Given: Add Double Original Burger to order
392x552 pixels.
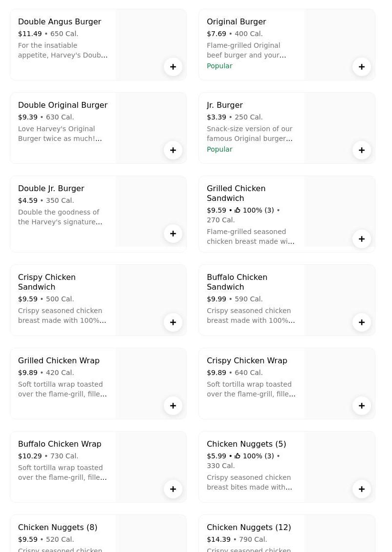Looking at the screenshot, I should 173,150.
